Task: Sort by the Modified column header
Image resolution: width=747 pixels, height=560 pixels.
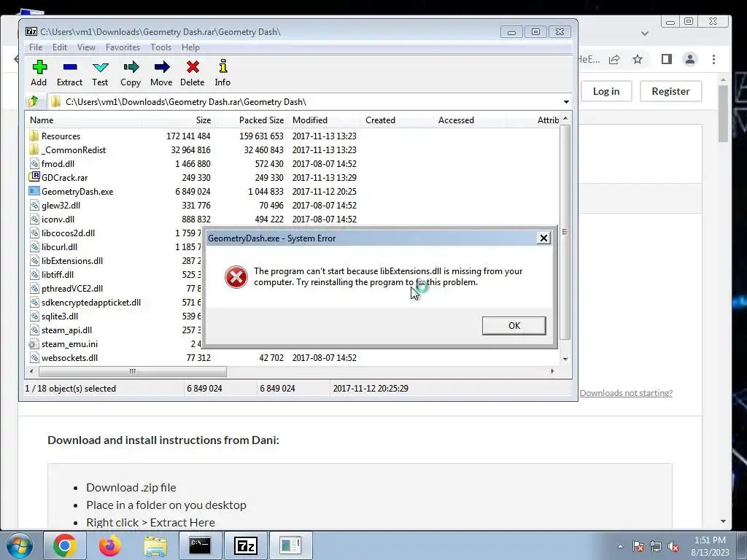Action: click(324, 120)
